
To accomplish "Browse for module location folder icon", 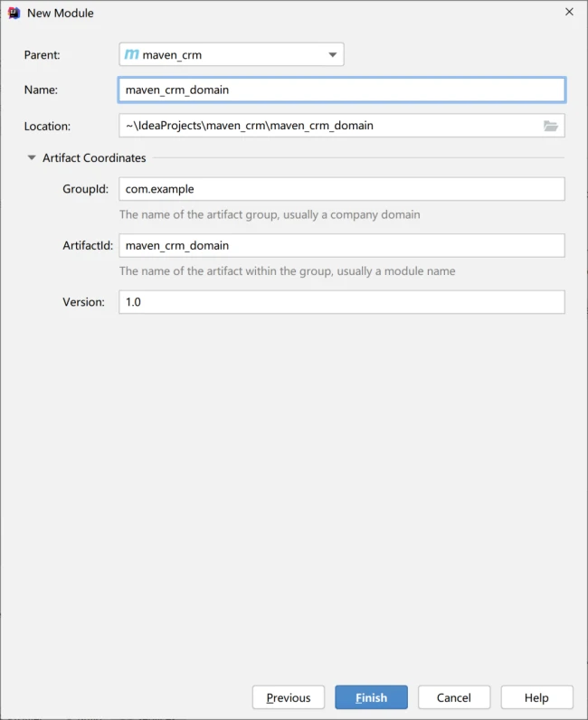I will coord(551,126).
